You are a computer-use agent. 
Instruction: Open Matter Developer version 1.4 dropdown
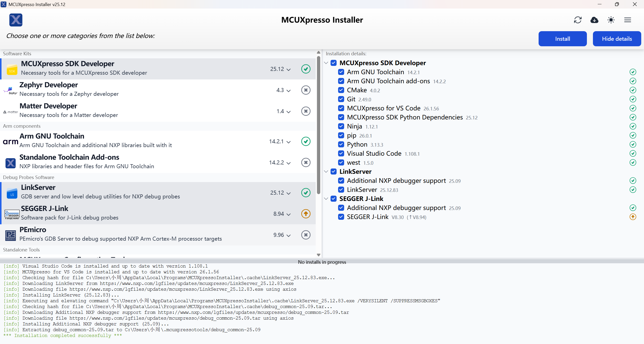coord(284,111)
